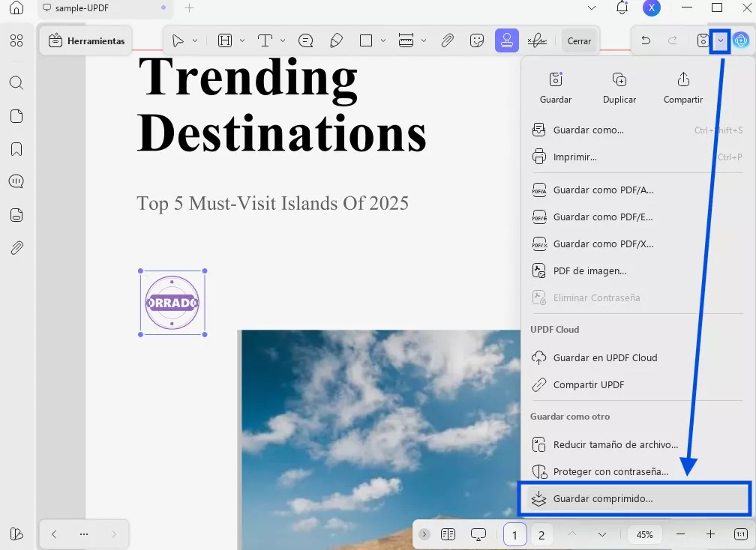
Task: Open the shape tool dropdown arrow
Action: click(x=383, y=40)
